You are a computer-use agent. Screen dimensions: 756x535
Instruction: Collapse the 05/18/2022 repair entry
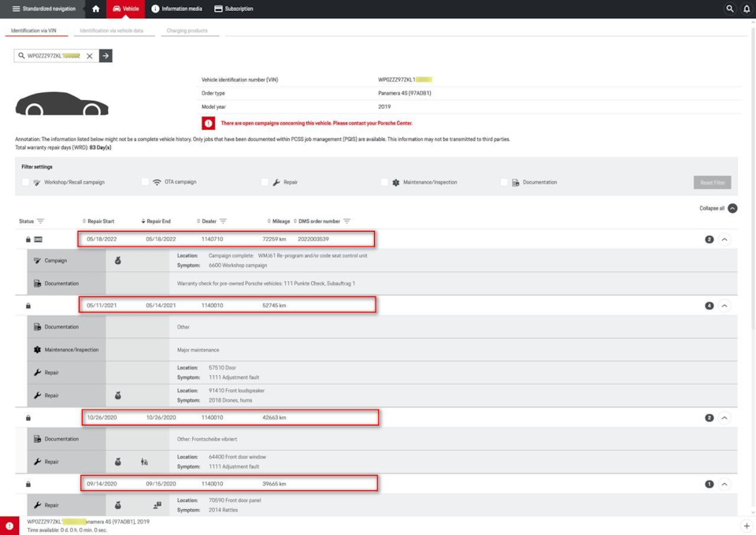pos(724,240)
